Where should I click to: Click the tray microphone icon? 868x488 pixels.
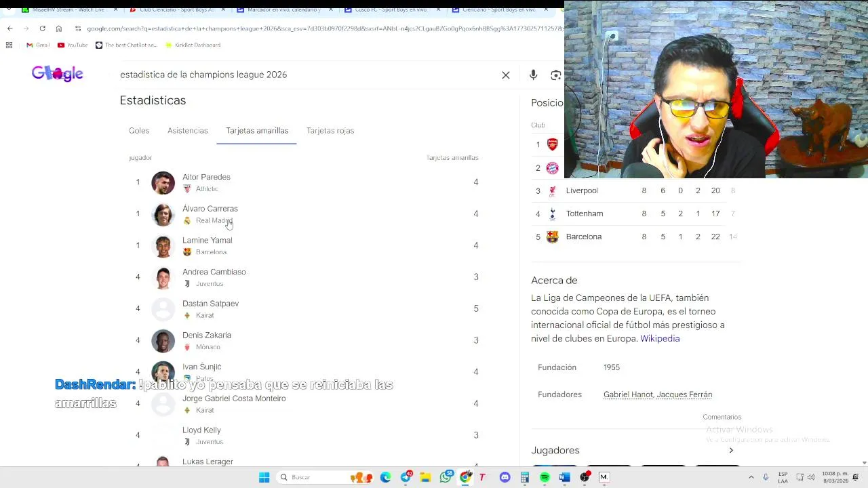pyautogui.click(x=766, y=477)
